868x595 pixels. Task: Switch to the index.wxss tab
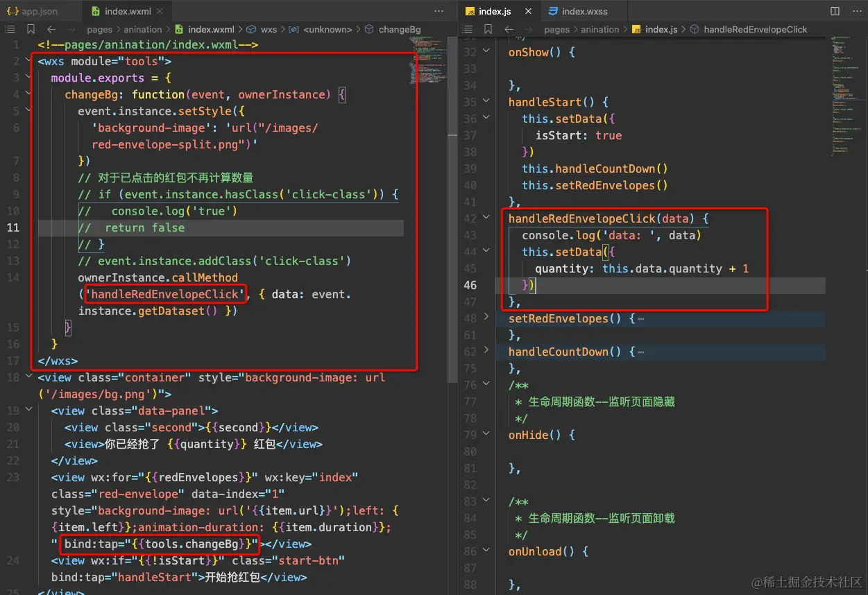582,11
